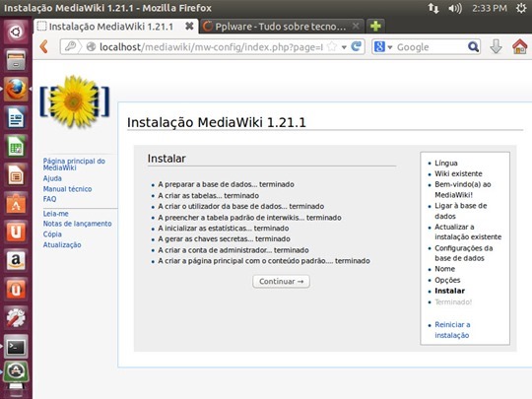Viewport: 532px width, 399px height.
Task: Open LibreOffice Calc from the dock
Action: [x=16, y=146]
